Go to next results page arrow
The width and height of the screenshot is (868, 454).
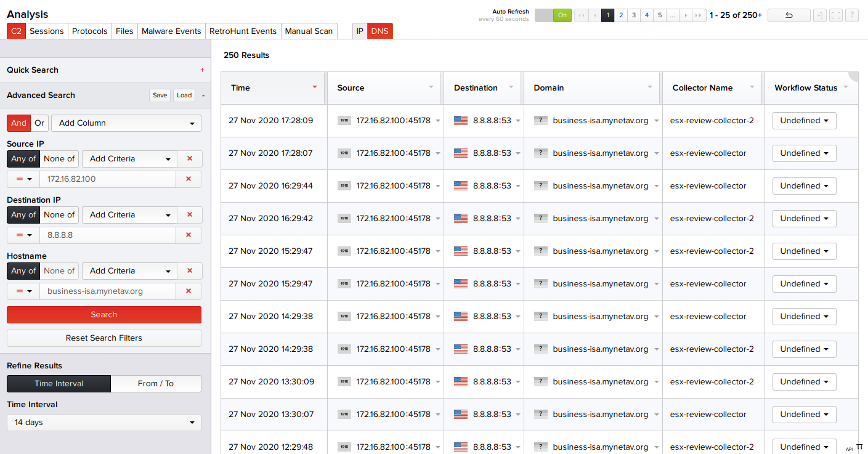[686, 15]
